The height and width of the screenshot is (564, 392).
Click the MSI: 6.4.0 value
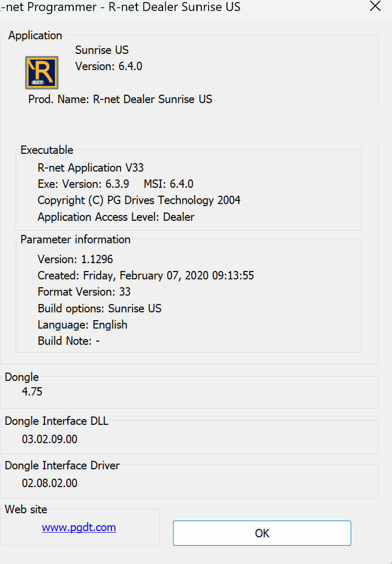[168, 184]
